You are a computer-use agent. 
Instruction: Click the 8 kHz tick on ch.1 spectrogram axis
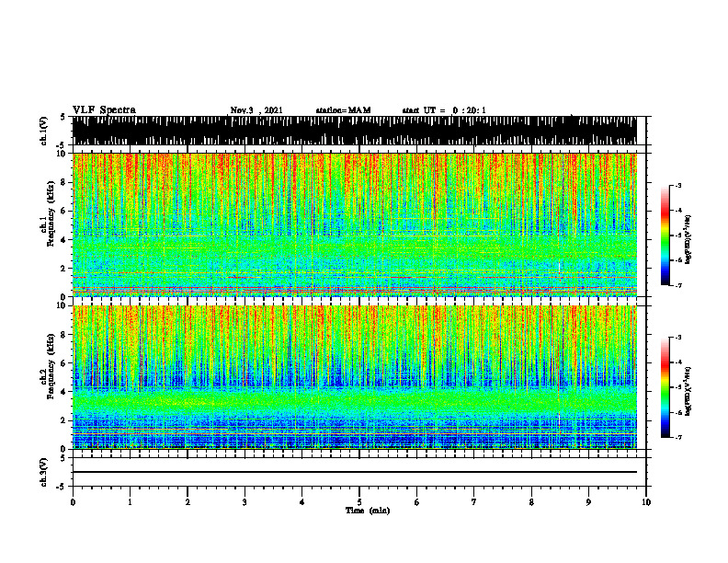[x=64, y=182]
